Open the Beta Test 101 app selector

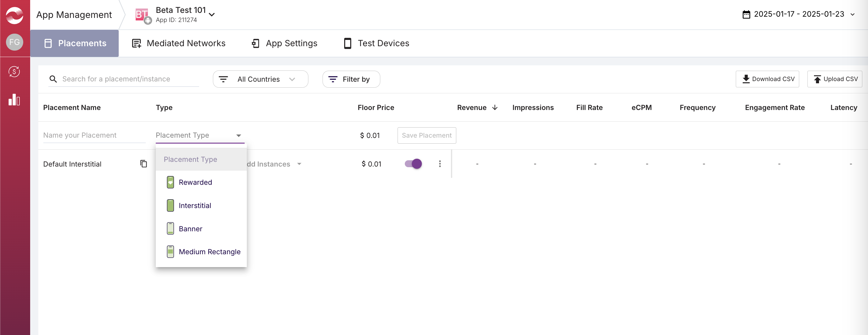pyautogui.click(x=212, y=14)
